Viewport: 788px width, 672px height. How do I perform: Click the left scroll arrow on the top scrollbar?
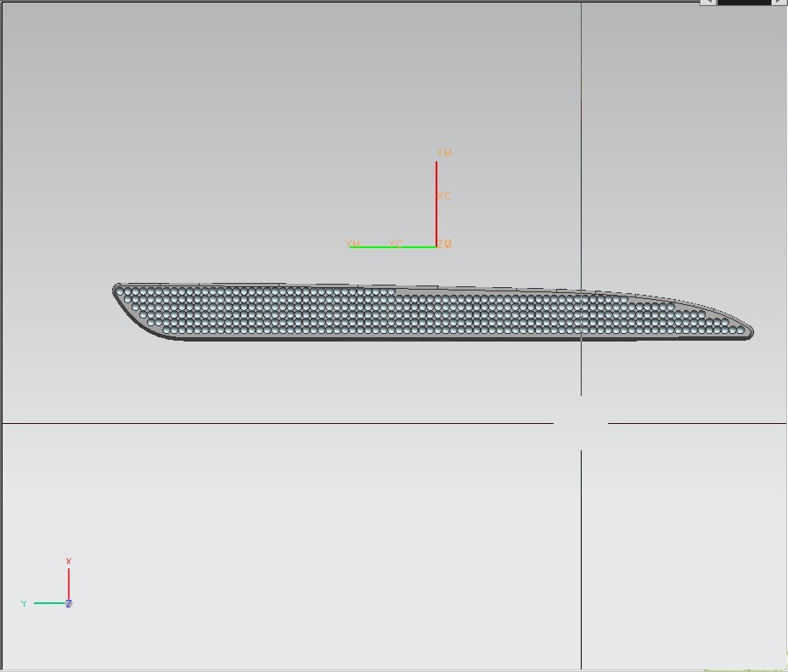(710, 3)
